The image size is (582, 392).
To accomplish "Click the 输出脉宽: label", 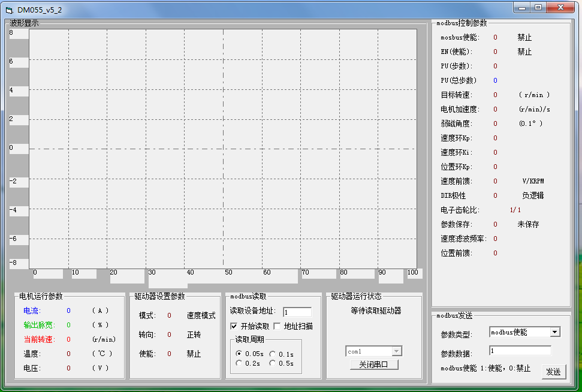I will pos(40,325).
